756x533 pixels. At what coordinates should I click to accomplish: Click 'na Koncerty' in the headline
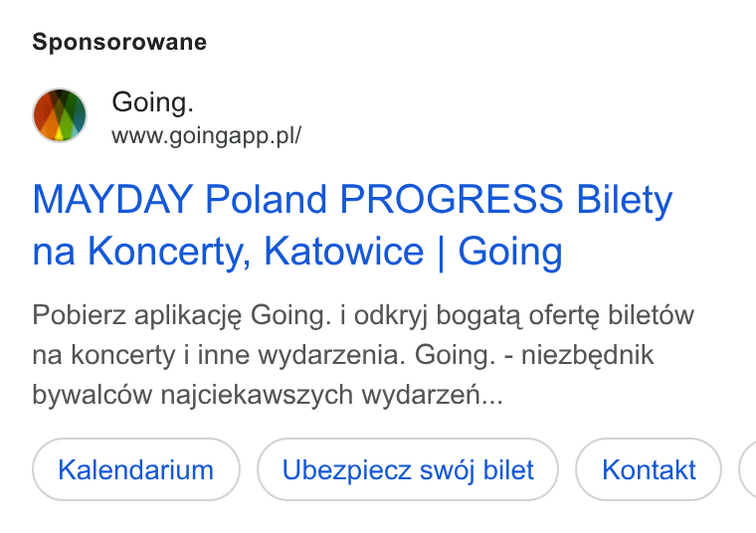(141, 252)
